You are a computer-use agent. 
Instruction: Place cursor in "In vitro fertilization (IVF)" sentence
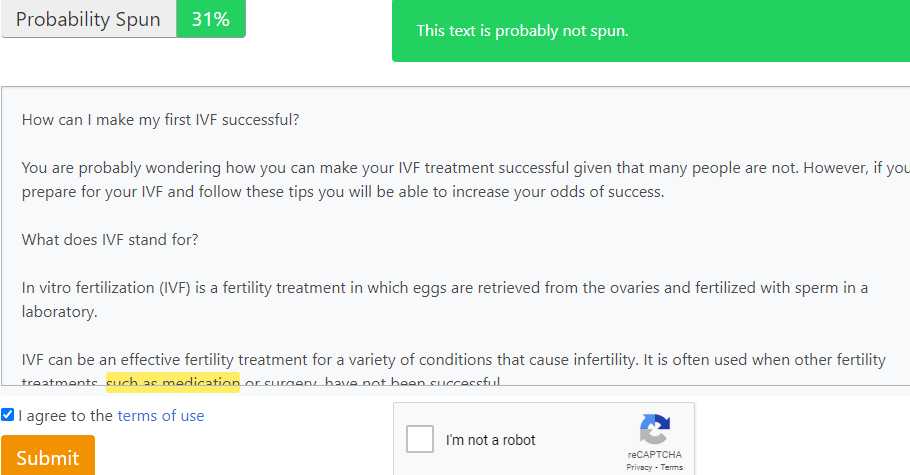200,288
